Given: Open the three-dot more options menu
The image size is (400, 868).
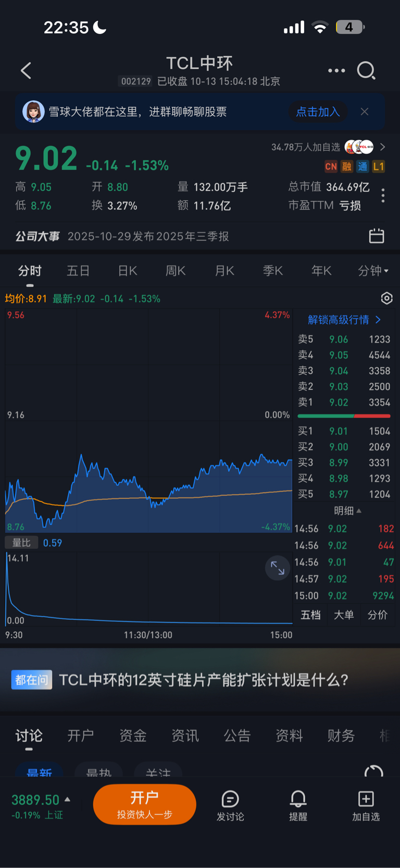Looking at the screenshot, I should [336, 70].
